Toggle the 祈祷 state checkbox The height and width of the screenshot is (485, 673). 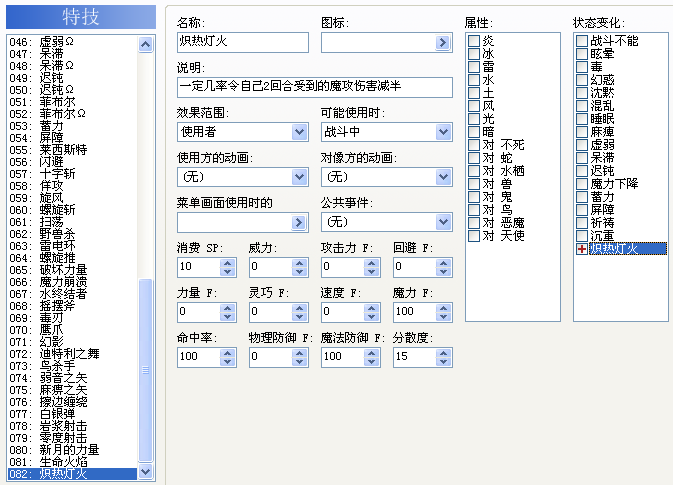pos(582,223)
